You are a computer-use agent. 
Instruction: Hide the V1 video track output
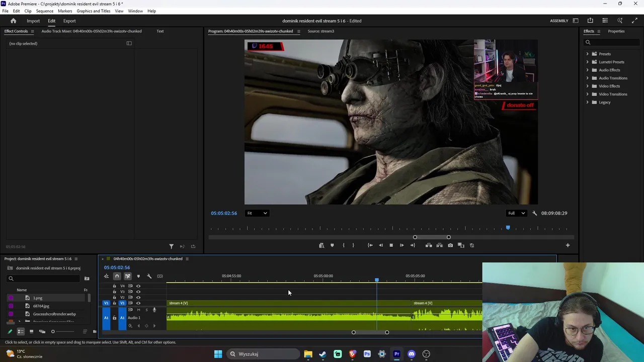point(138,303)
